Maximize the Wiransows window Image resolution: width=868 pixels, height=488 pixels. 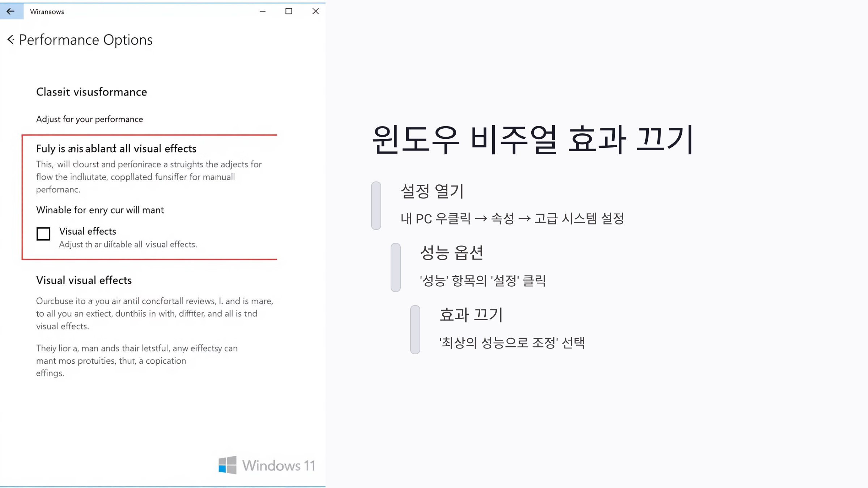click(289, 11)
